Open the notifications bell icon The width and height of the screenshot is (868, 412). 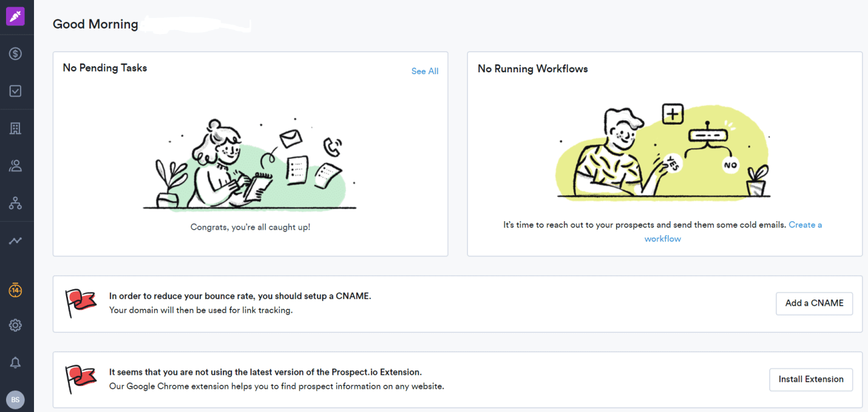pyautogui.click(x=15, y=363)
